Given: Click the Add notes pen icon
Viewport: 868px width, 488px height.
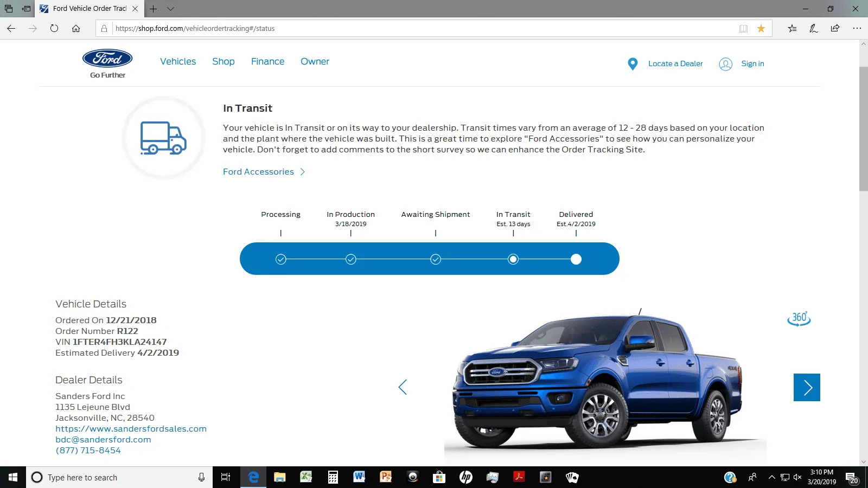Looking at the screenshot, I should click(x=814, y=28).
